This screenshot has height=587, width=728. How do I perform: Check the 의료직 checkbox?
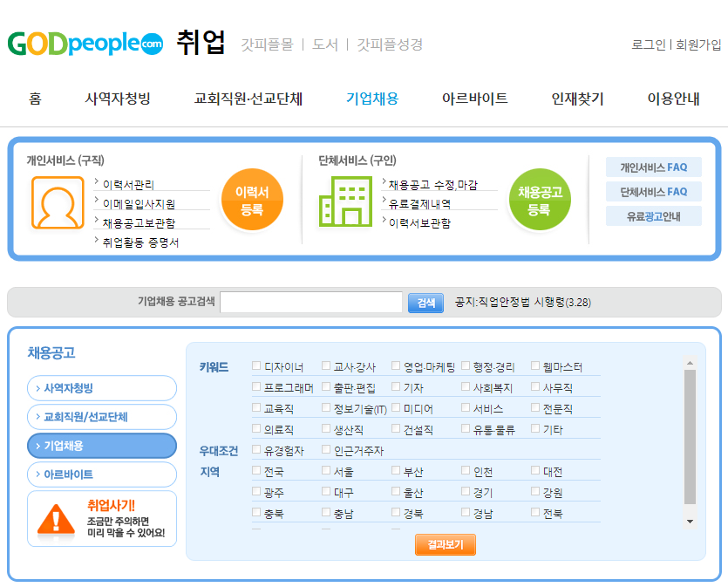point(256,428)
